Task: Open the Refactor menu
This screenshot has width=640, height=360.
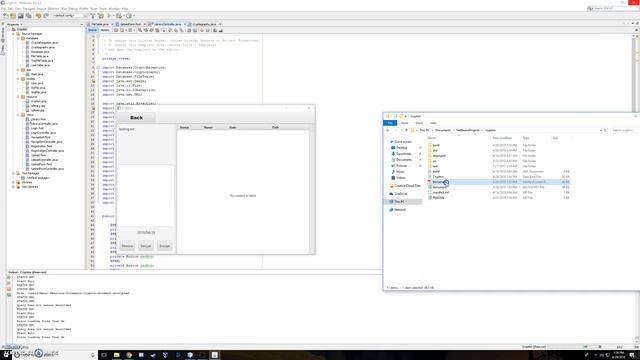Action: click(53, 9)
